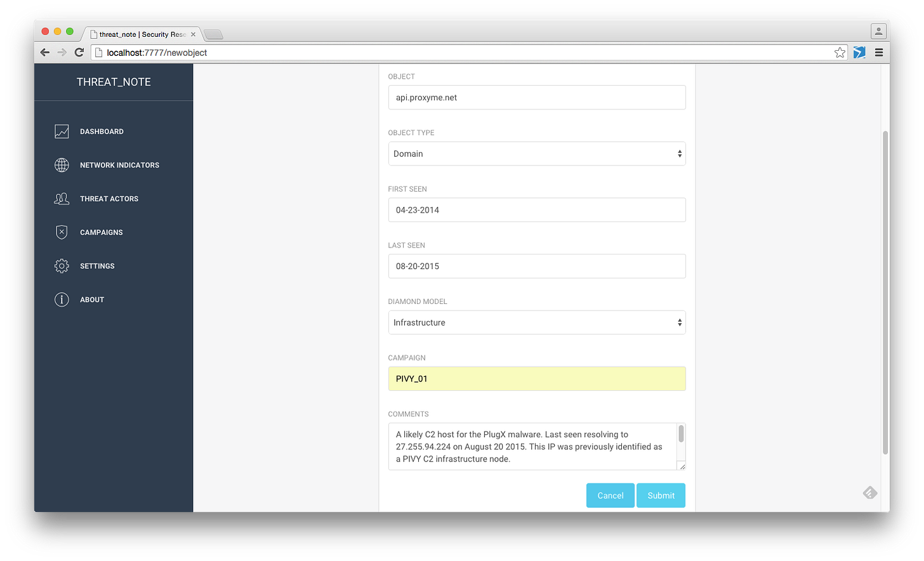This screenshot has height=561, width=924.
Task: Click the grey icon at the bottom-right corner
Action: pos(869,492)
